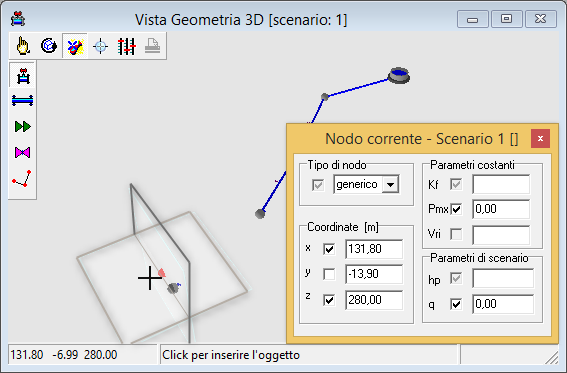Uncheck the x coordinate checkbox

pos(329,249)
